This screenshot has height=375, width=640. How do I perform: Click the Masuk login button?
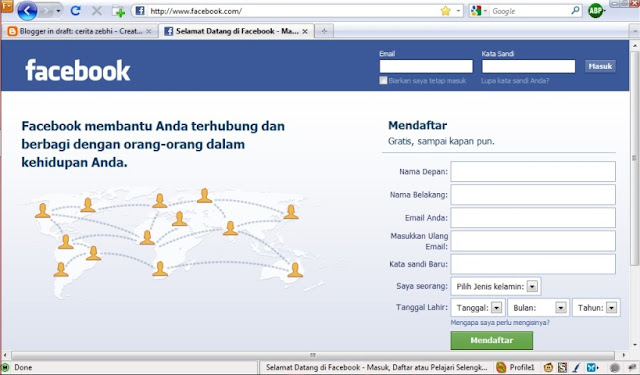(x=600, y=66)
